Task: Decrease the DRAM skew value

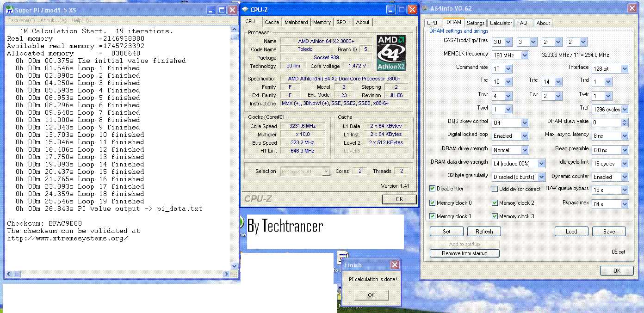Action: coord(625,125)
